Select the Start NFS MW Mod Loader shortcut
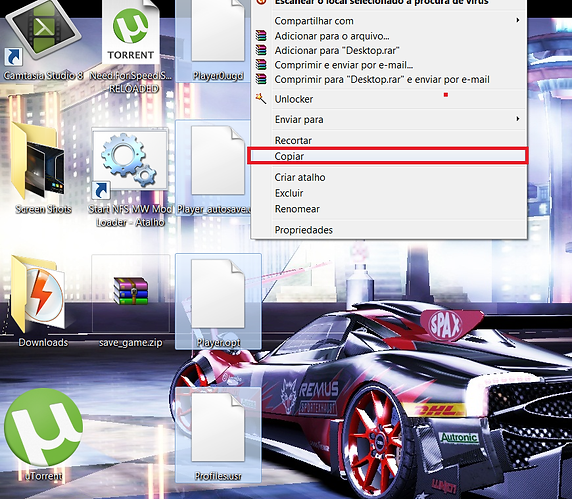This screenshot has height=499, width=572. 130,163
